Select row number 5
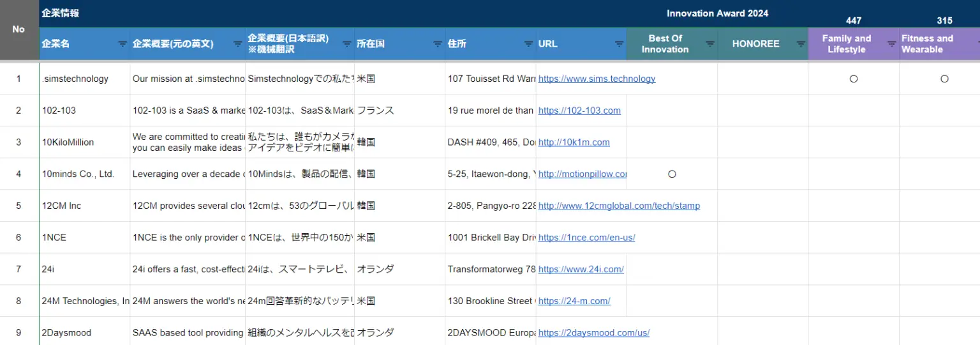 19,206
